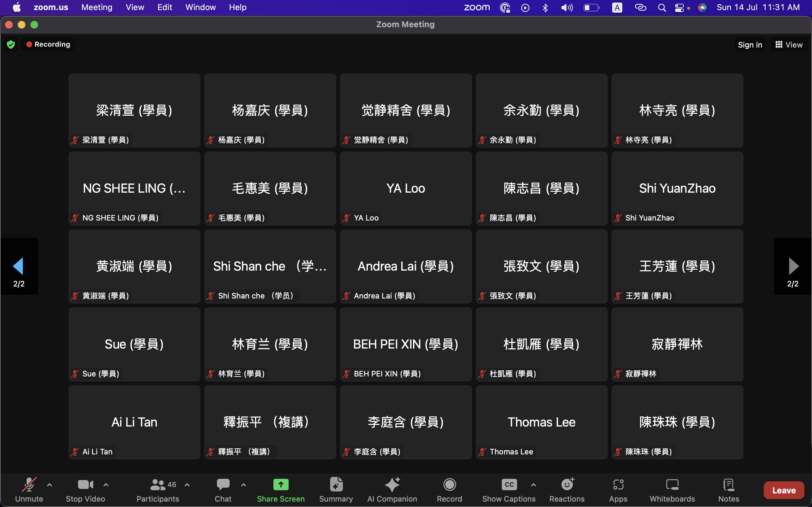Unmute the microphone
Screen dimensions: 812x507
[x=29, y=485]
